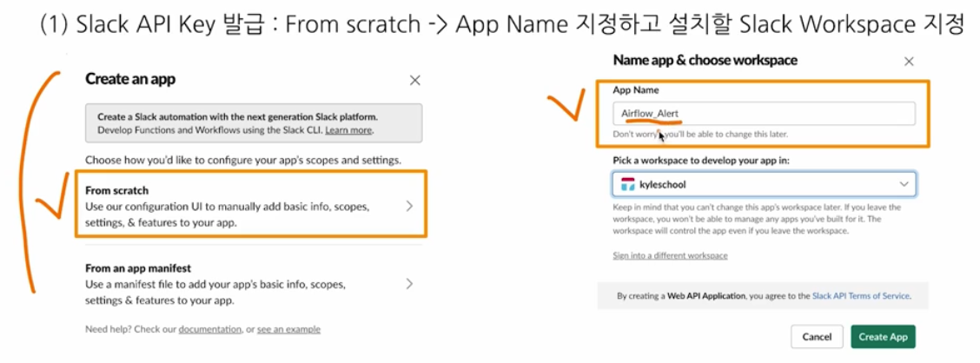Click the Name app & choose workspace title

coord(705,60)
